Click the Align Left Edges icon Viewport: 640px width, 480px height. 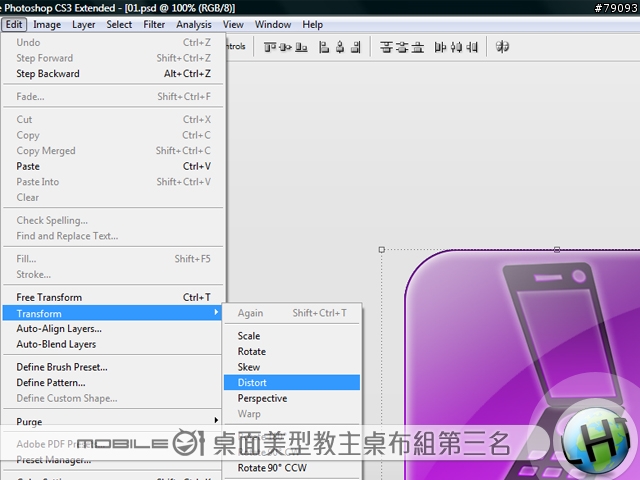[x=324, y=47]
